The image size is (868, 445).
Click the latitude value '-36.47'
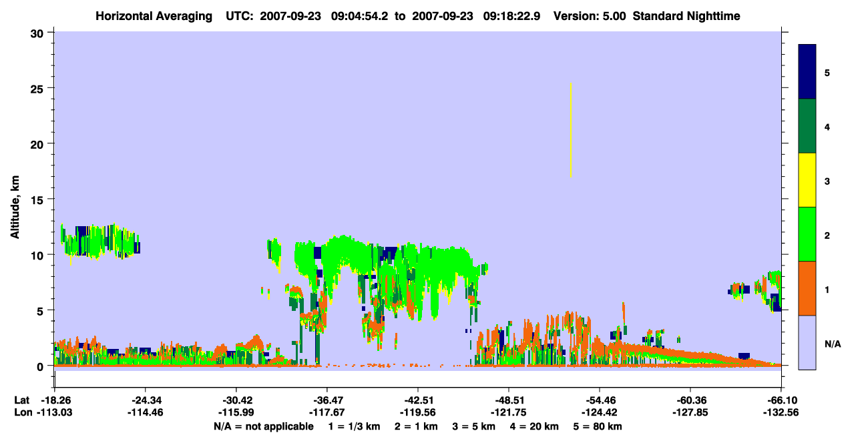pyautogui.click(x=327, y=400)
